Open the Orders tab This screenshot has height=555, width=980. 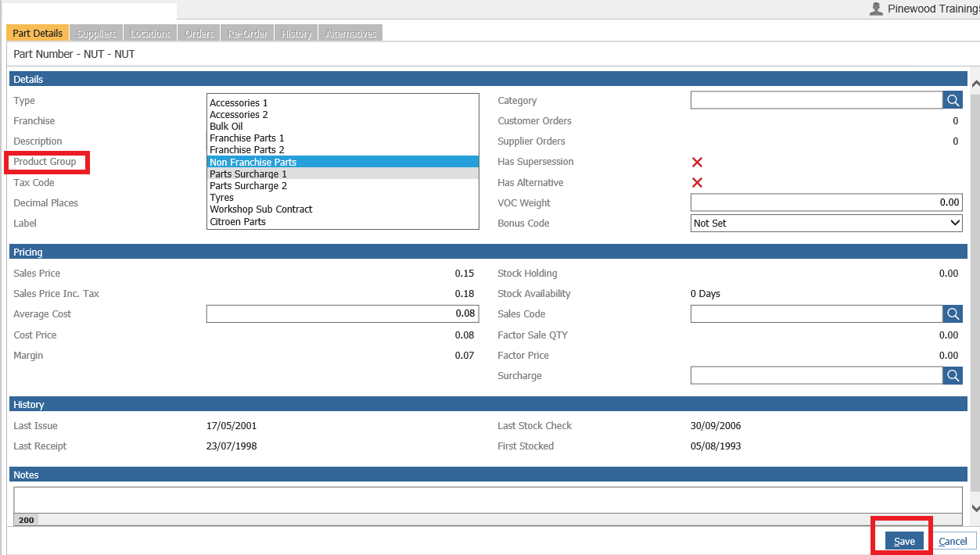point(199,33)
